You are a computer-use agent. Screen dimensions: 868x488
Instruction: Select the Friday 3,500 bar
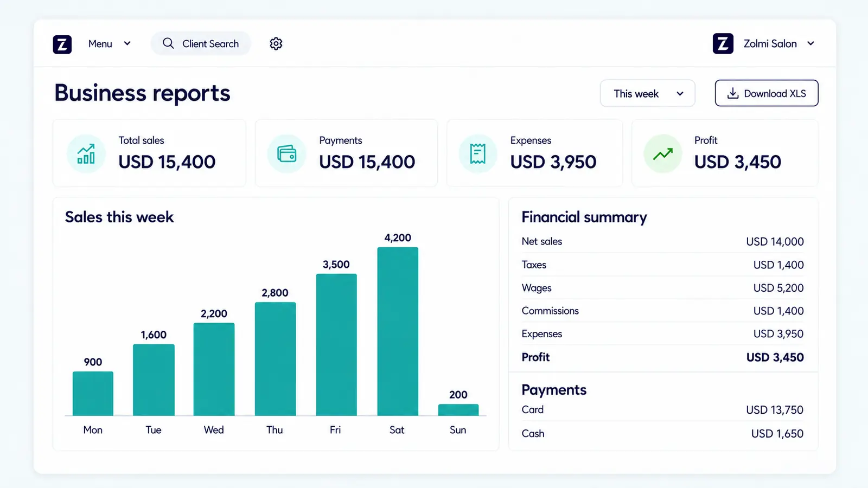(336, 345)
